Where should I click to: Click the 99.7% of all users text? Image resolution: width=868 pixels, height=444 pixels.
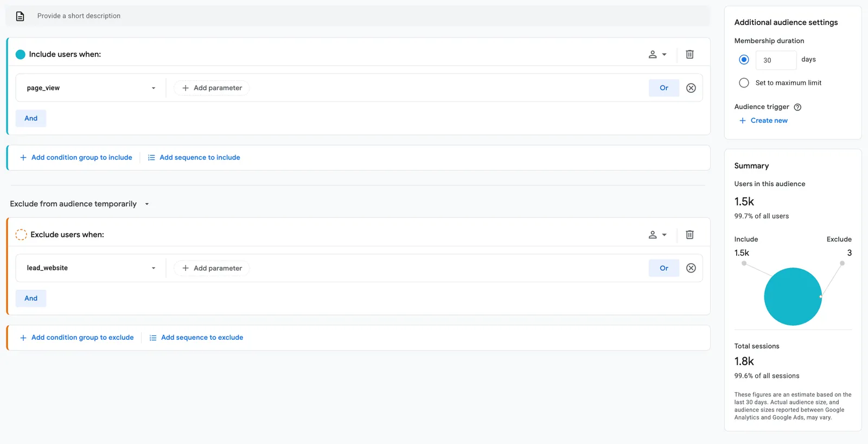pos(762,216)
